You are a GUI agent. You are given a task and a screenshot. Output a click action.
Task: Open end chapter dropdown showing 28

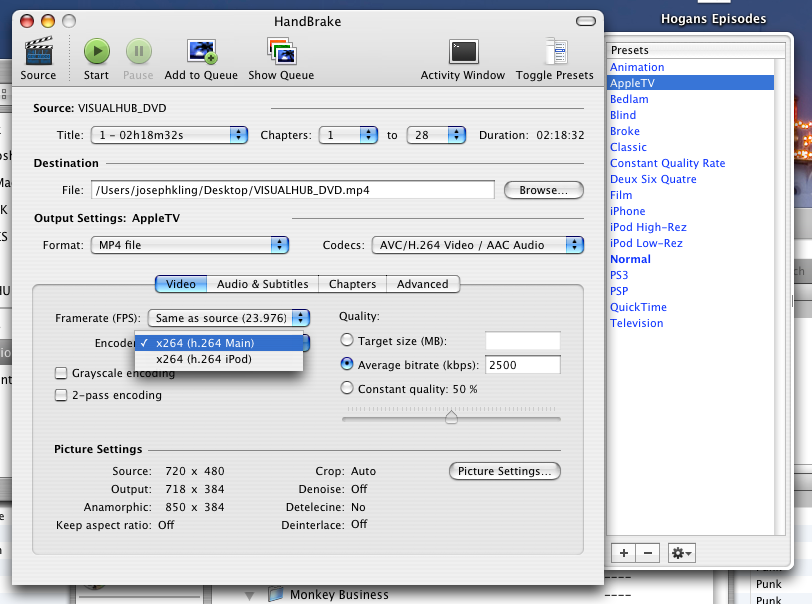click(x=436, y=135)
